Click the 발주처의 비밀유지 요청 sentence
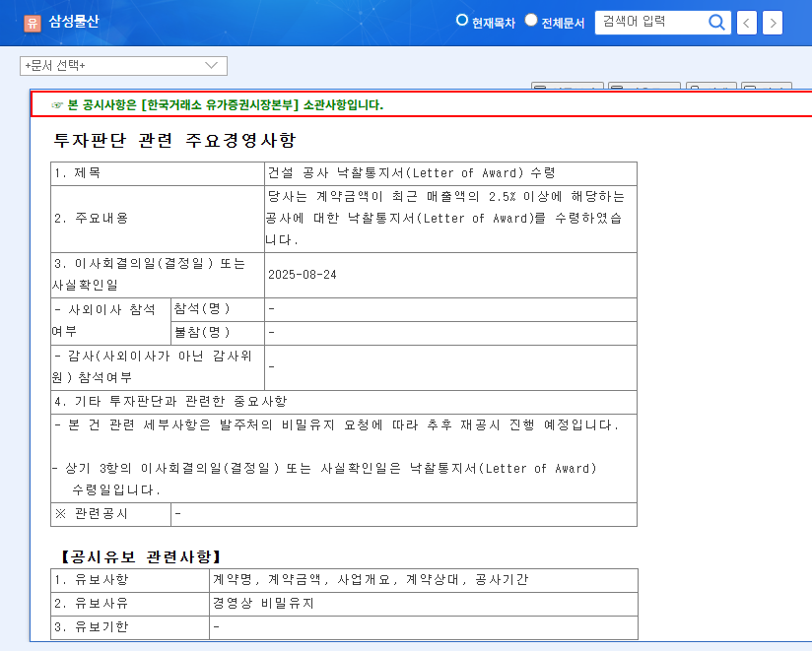 (x=337, y=425)
